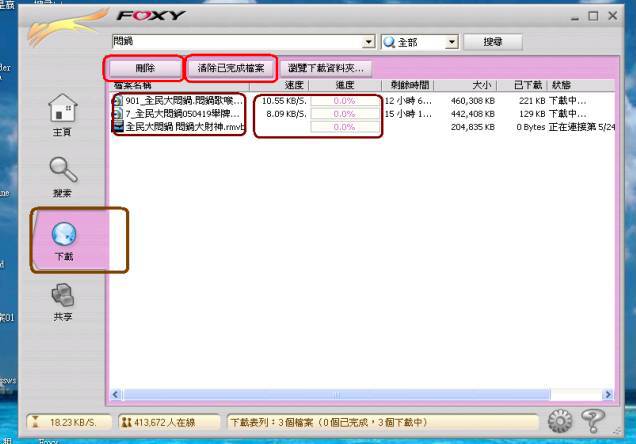Click progress bar of 901_全民大悶鍋 row
This screenshot has width=636, height=444.
click(x=344, y=101)
